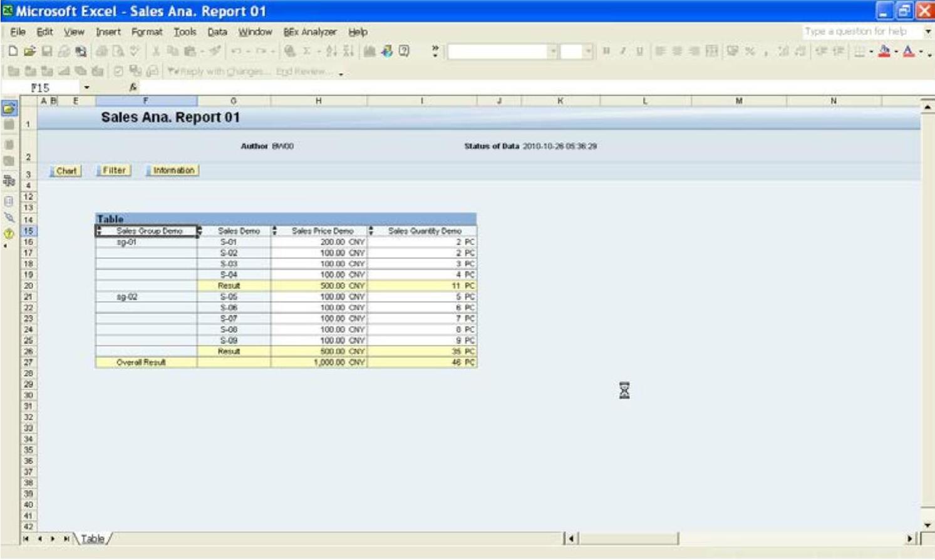Screen dimensions: 935x560
Task: Open Sales Price Demo column sort arrows
Action: point(274,231)
